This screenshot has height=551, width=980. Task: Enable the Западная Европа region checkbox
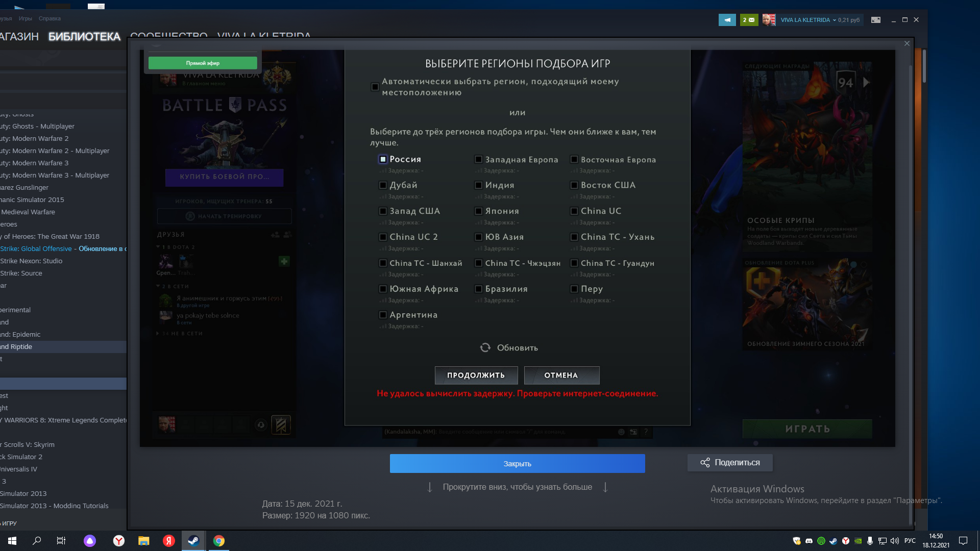point(479,159)
